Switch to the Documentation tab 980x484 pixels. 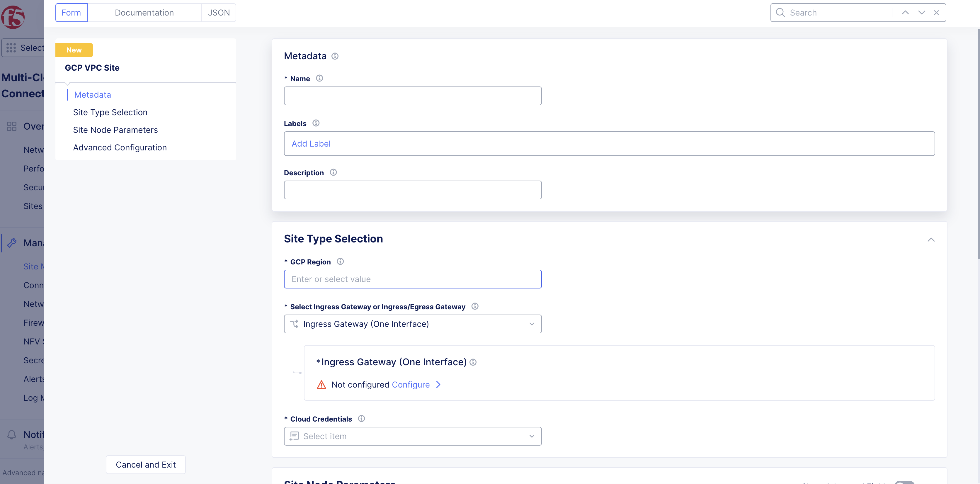click(144, 13)
